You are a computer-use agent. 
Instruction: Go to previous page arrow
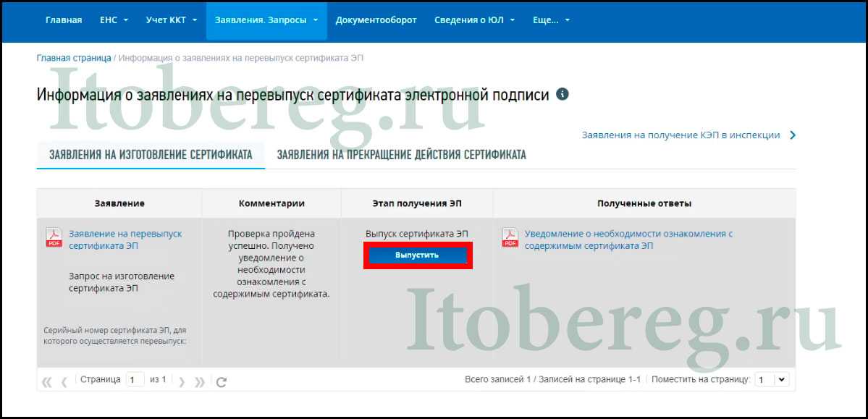(64, 381)
